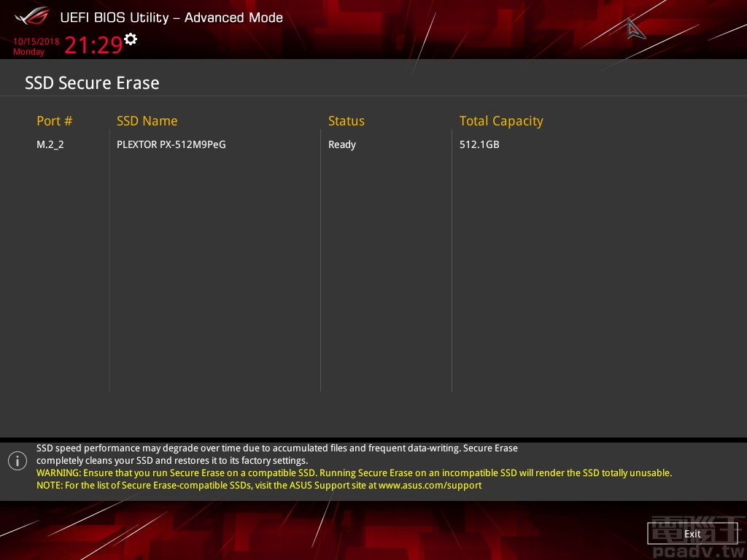Click the 21:29 clock display
Image resolution: width=747 pixels, height=560 pixels.
tap(93, 44)
